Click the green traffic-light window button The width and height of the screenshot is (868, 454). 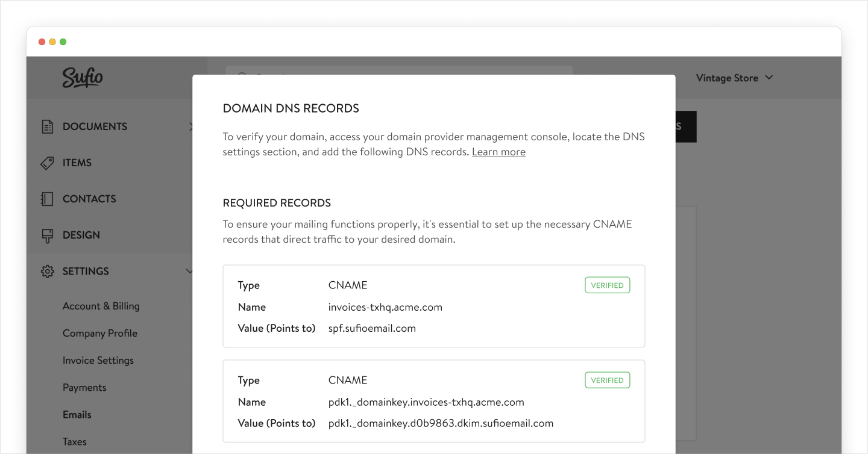pyautogui.click(x=63, y=42)
